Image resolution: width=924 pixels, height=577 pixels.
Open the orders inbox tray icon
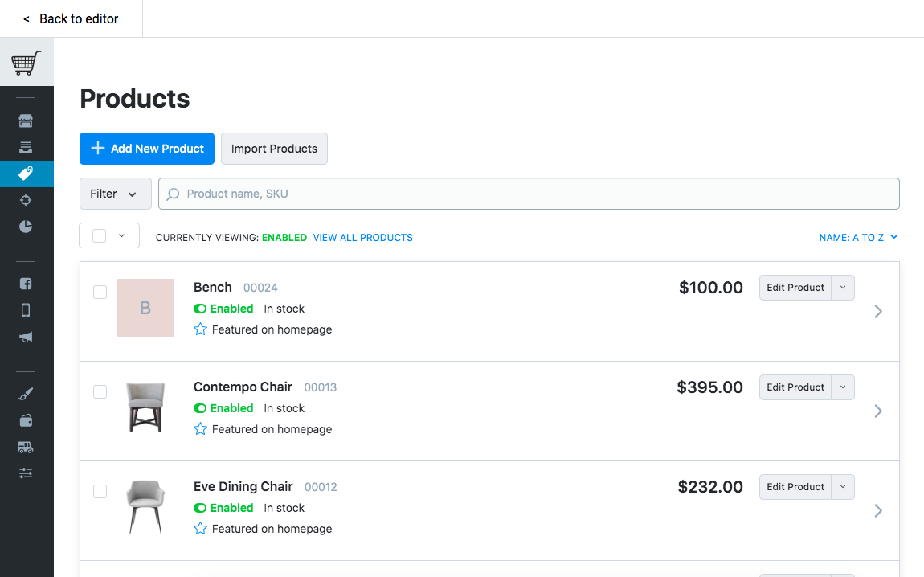pos(26,148)
